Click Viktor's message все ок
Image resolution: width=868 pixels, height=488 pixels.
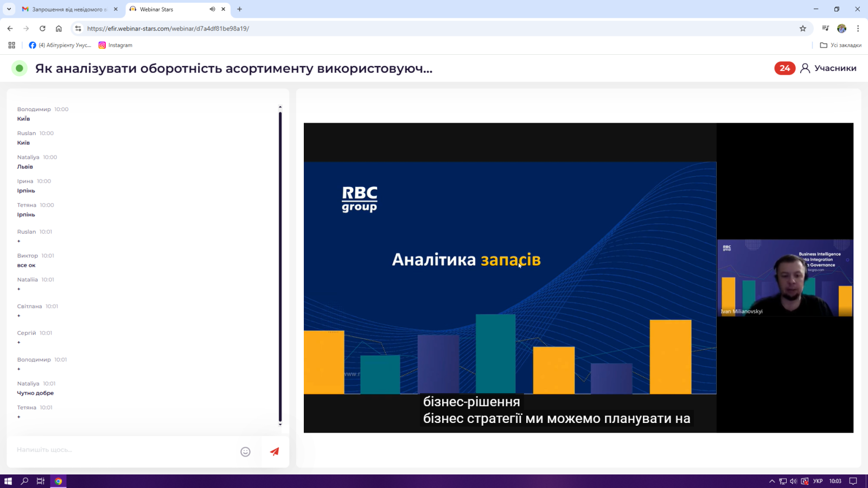pyautogui.click(x=26, y=266)
